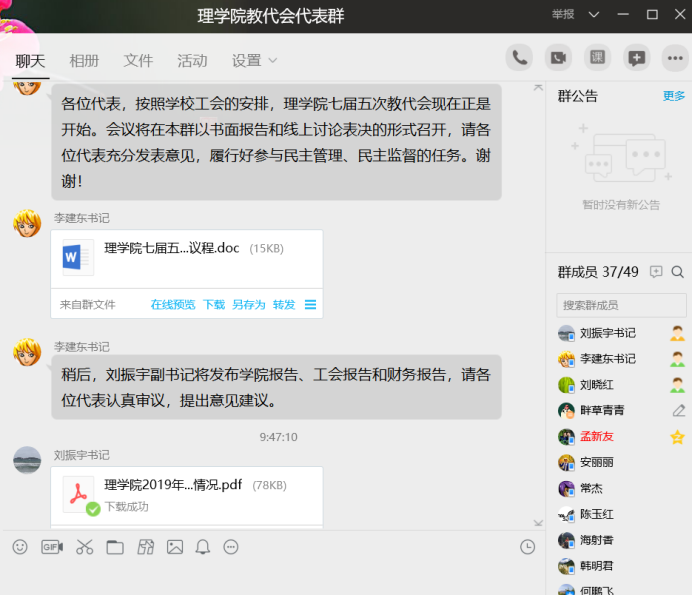Expand the 设置 tab dropdown
Viewport: 692px width, 595px height.
[254, 61]
